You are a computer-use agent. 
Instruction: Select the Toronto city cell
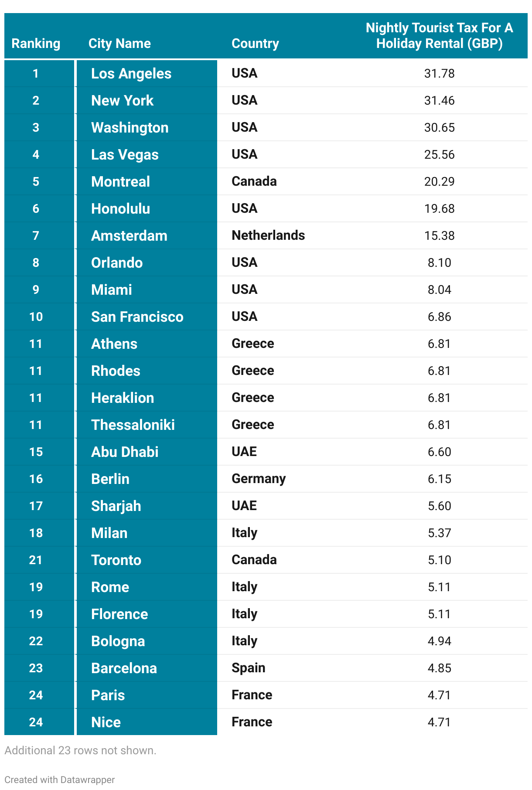[116, 560]
